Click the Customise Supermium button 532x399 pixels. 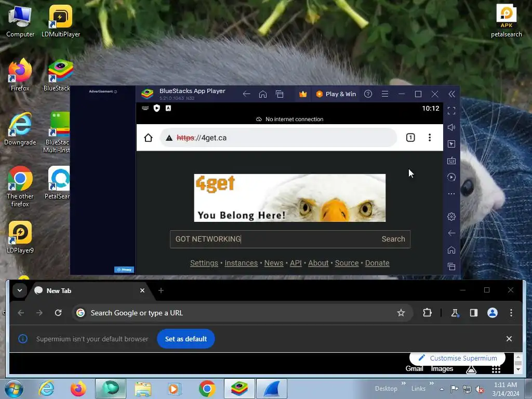pos(457,358)
